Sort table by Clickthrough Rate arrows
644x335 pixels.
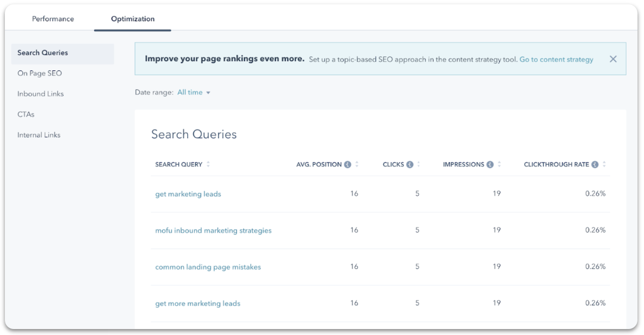click(x=604, y=165)
